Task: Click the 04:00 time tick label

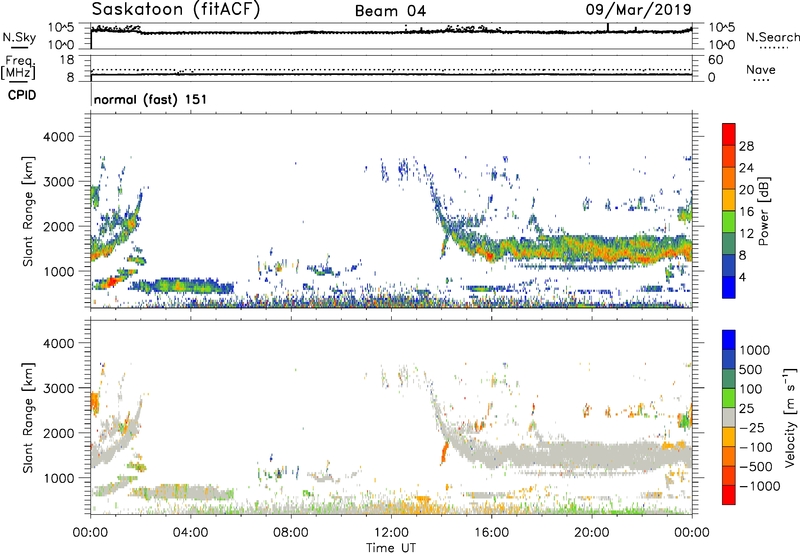Action: [x=190, y=533]
